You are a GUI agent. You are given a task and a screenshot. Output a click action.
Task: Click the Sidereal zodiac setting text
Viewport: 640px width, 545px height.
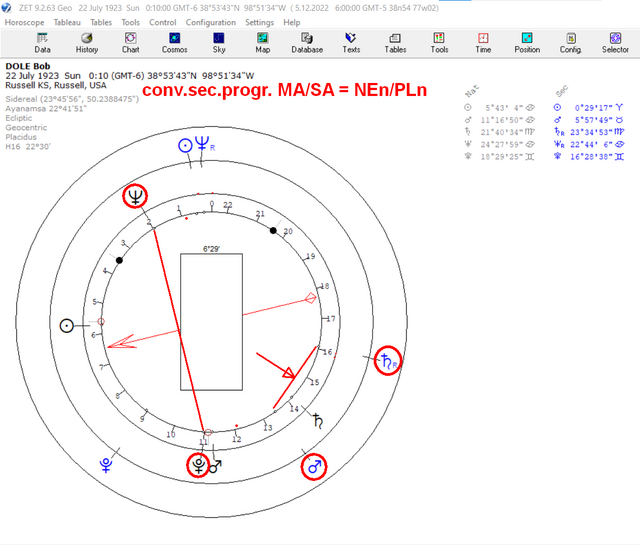[72, 99]
